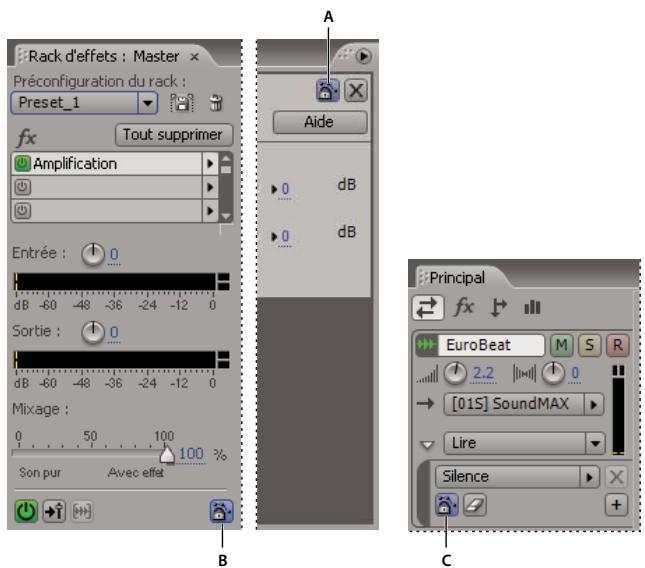
Task: Click the Entrée input level knob
Action: [x=93, y=254]
